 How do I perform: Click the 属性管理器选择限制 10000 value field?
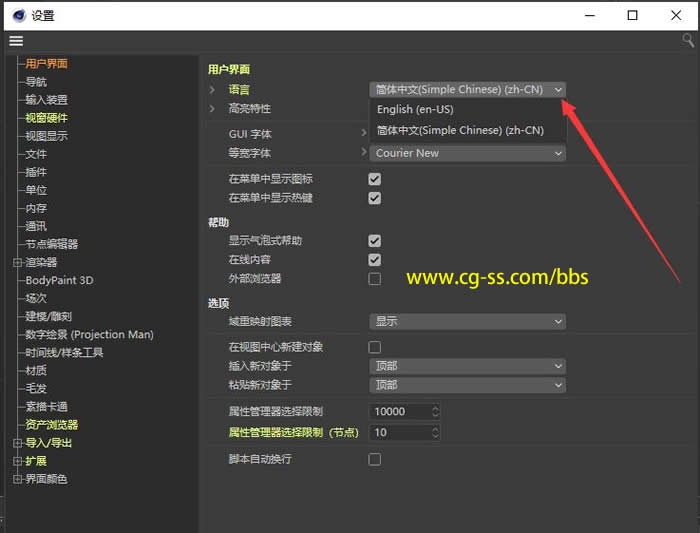[400, 412]
